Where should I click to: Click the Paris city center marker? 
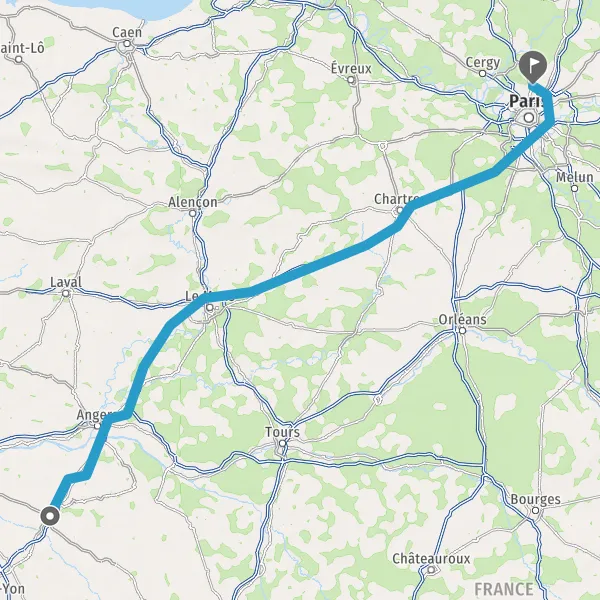[x=529, y=117]
